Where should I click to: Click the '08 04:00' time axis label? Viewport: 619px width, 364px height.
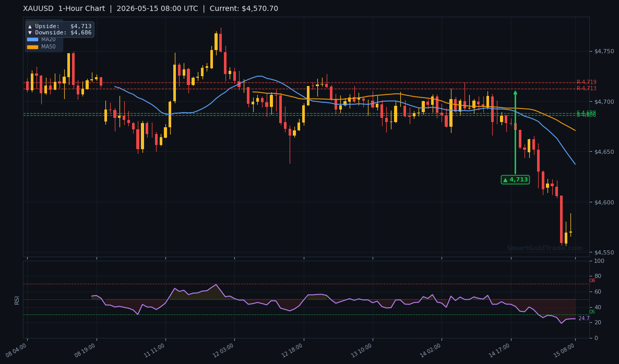coord(16,350)
